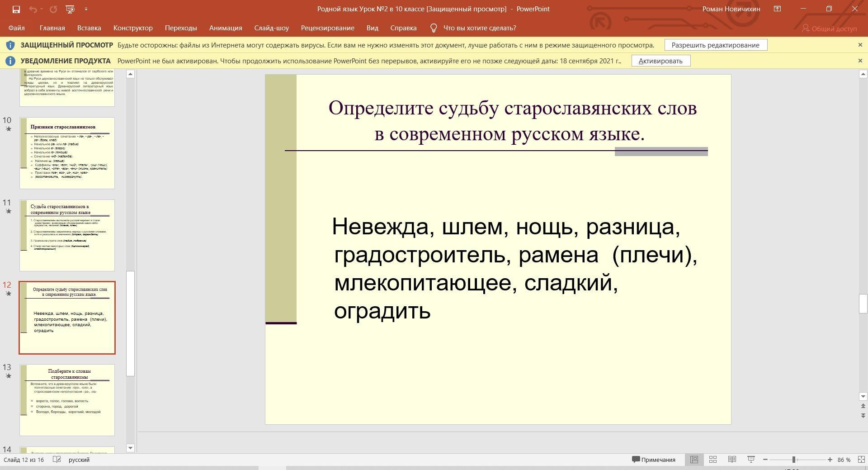The width and height of the screenshot is (868, 470).
Task: Toggle the Примечания comments pane
Action: pyautogui.click(x=654, y=460)
